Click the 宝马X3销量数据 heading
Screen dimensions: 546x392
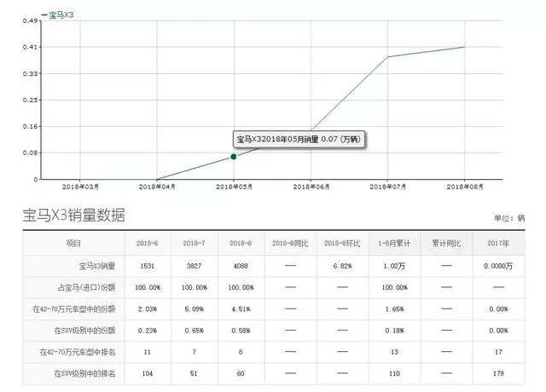(74, 216)
